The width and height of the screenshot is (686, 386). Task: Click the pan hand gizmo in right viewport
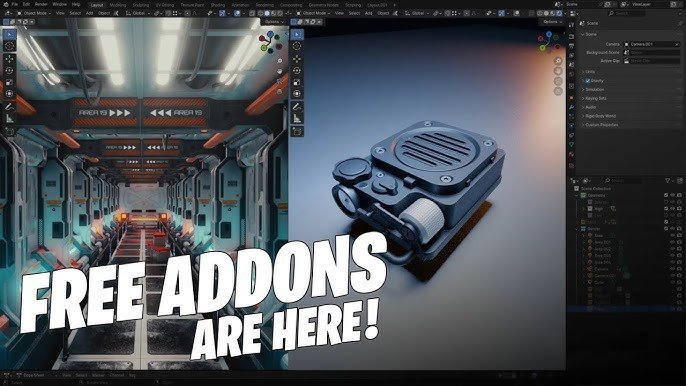tap(558, 71)
